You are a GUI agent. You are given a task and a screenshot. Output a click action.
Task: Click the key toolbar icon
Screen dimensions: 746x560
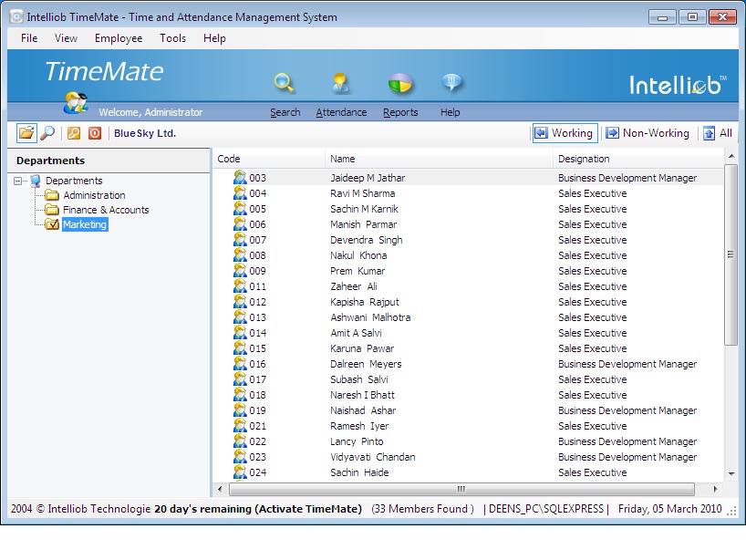click(74, 133)
